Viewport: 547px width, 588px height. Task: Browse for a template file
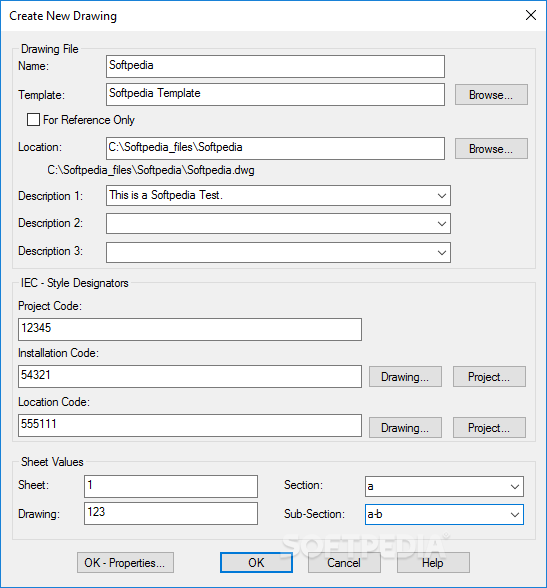click(x=491, y=94)
